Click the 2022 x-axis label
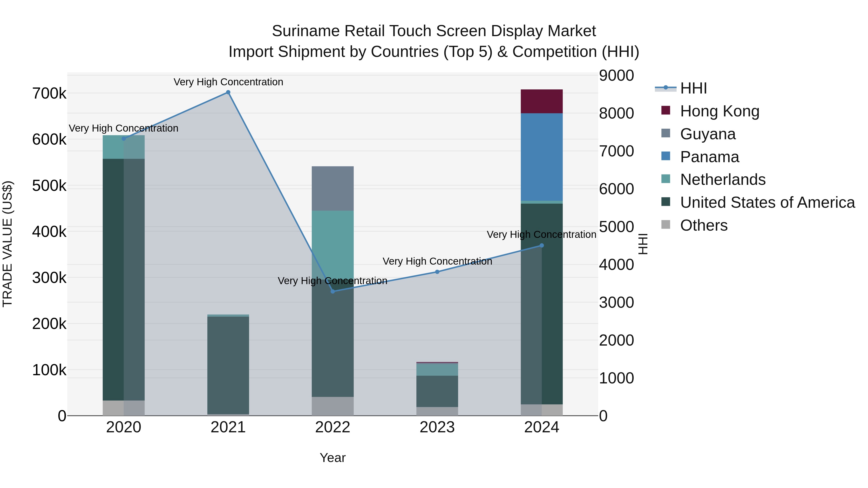The image size is (868, 488). click(x=332, y=427)
